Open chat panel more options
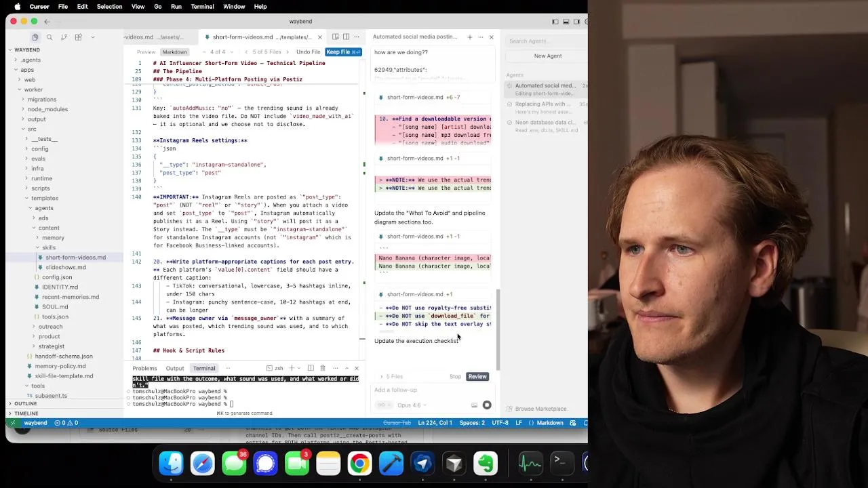Image resolution: width=868 pixels, height=488 pixels. [x=481, y=37]
